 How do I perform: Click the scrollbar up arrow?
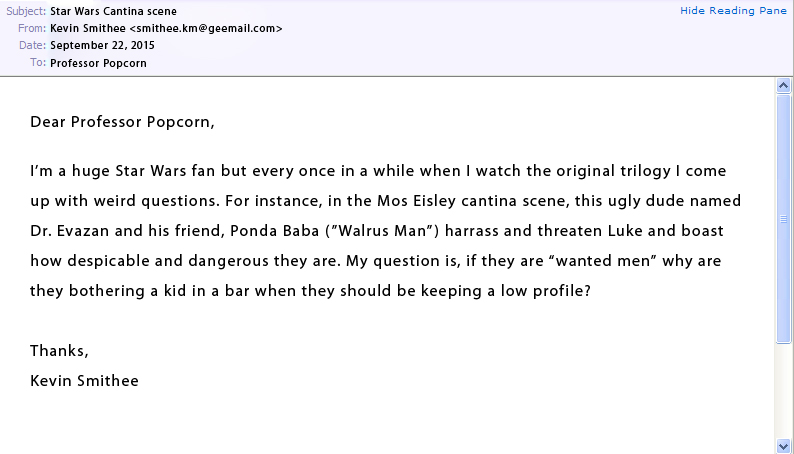click(x=784, y=86)
